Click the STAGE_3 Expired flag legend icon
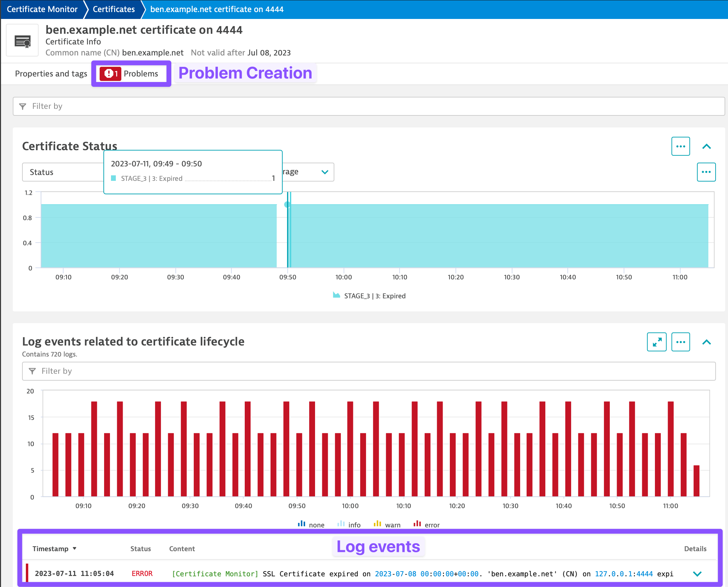This screenshot has height=587, width=728. pos(336,296)
